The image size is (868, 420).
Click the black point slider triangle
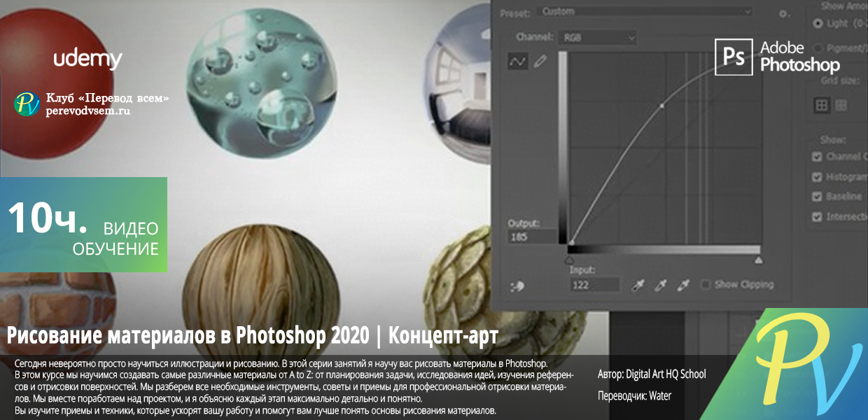coord(569,260)
